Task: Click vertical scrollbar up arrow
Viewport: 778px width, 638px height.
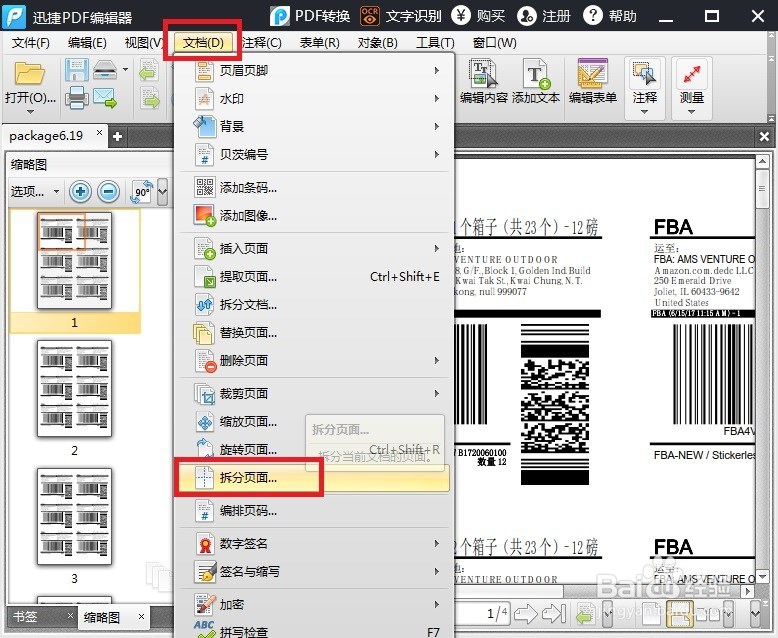Action: [x=762, y=161]
